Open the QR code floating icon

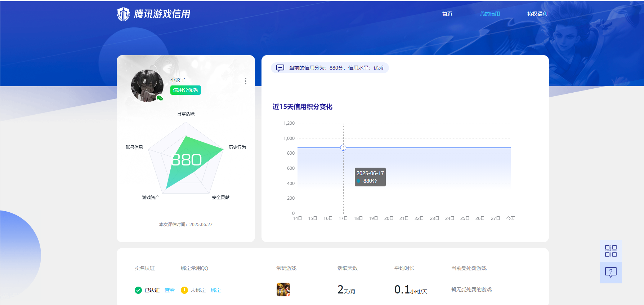611,251
